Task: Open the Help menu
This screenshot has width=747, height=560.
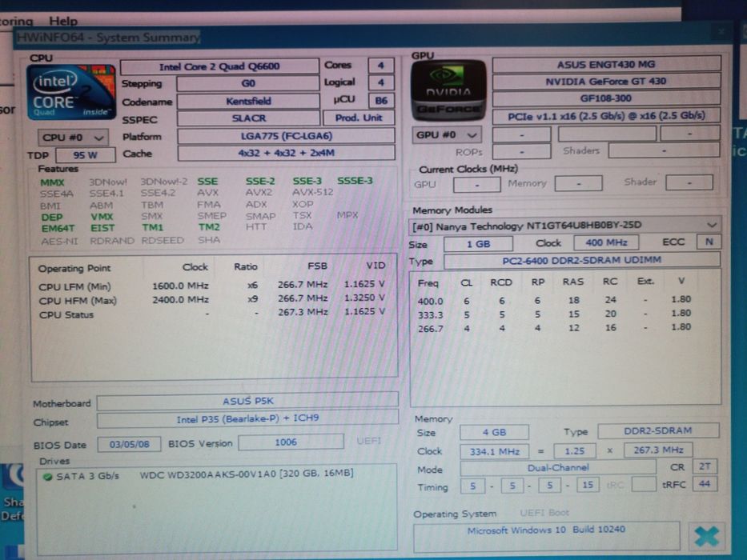Action: (x=63, y=21)
